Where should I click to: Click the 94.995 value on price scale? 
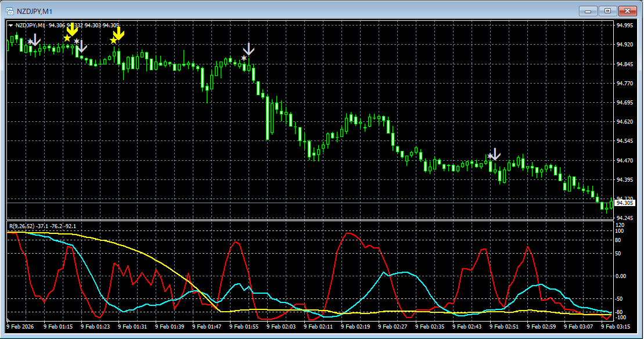625,25
